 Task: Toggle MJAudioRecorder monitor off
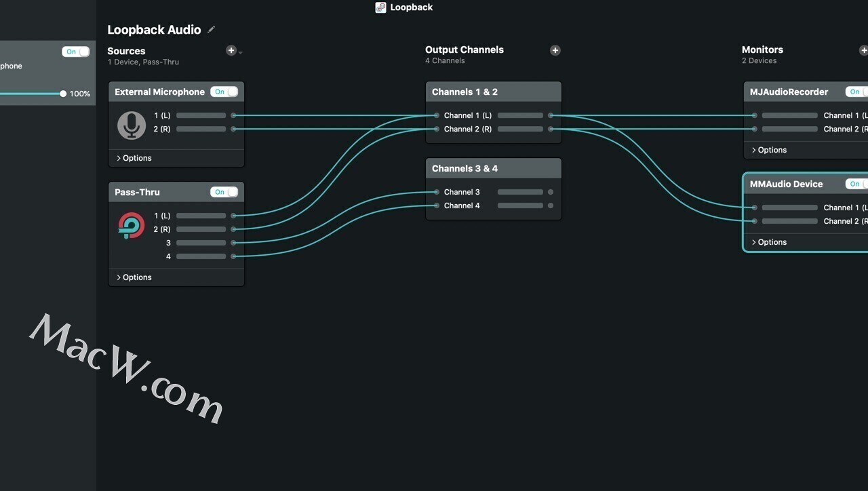[857, 92]
